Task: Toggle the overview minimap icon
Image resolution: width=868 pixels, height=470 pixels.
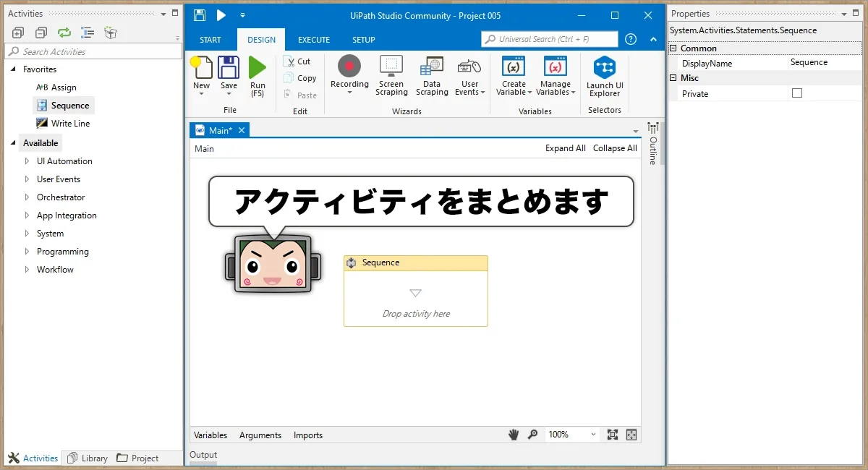Action: [631, 435]
